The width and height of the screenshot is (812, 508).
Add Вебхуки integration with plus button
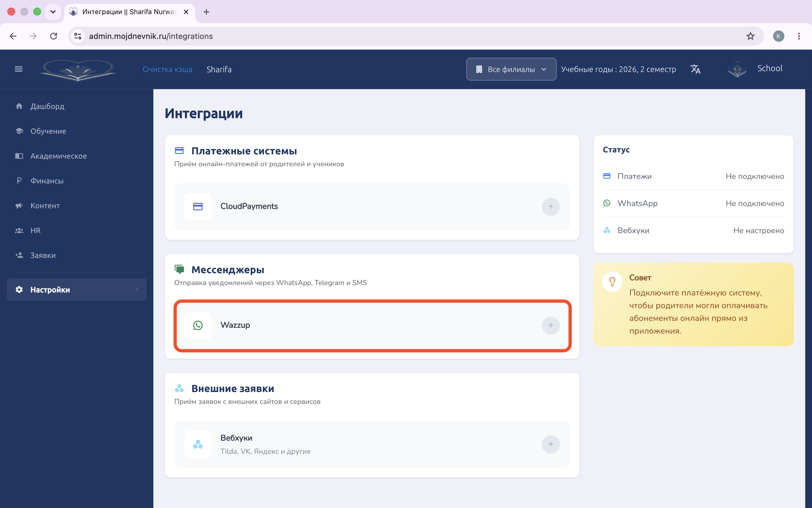click(x=551, y=444)
